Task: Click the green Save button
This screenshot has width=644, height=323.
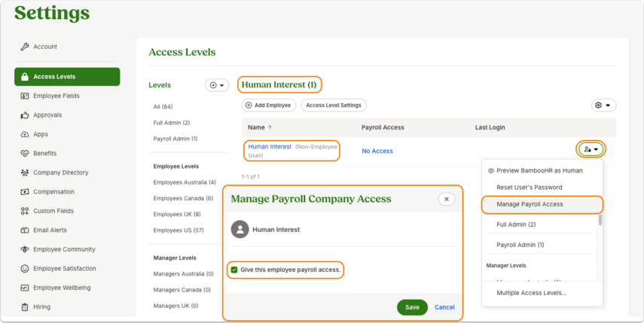Action: pos(412,307)
